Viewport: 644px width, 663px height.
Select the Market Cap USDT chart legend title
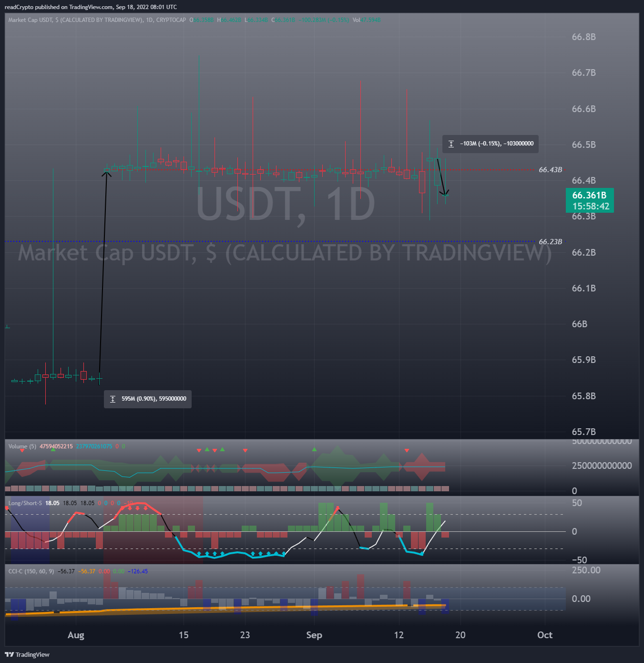tap(97, 20)
